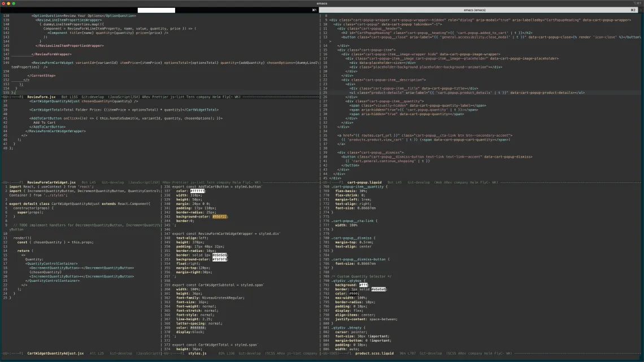This screenshot has width=644, height=362.
Task: Click 'export const AddToCartButton' line 336
Action: pyautogui.click(x=217, y=186)
